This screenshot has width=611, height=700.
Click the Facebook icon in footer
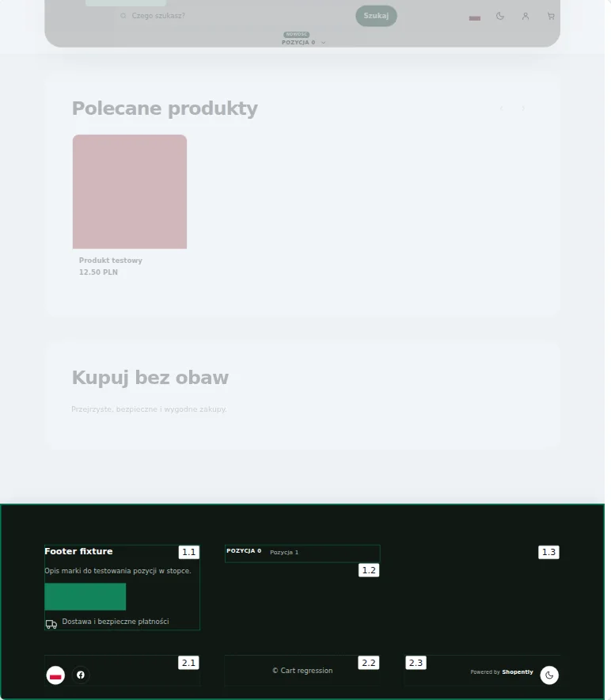click(x=81, y=675)
